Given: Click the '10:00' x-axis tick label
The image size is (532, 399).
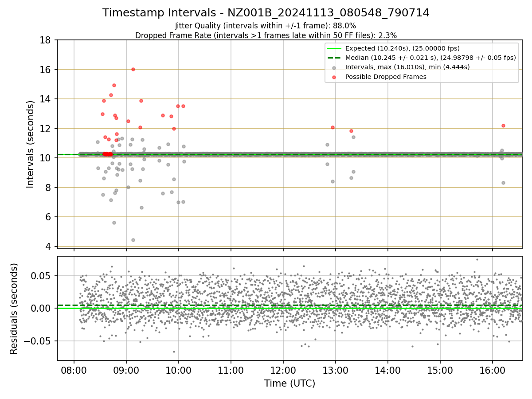Looking at the screenshot, I should click(178, 370).
